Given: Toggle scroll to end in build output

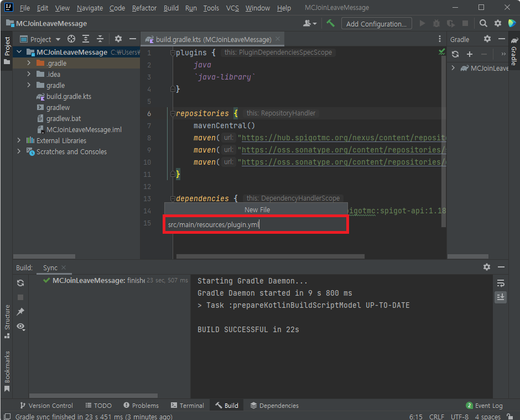Looking at the screenshot, I should tap(501, 297).
